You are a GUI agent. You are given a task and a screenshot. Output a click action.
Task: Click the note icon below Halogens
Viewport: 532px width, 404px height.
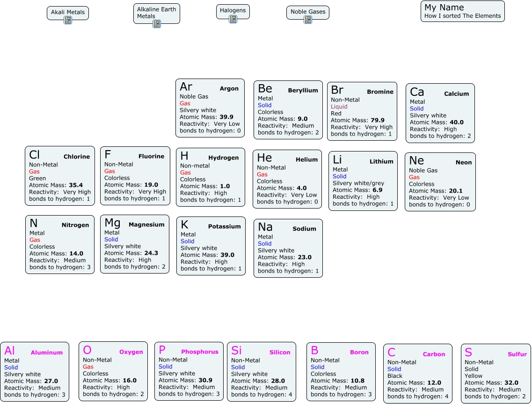tap(233, 19)
